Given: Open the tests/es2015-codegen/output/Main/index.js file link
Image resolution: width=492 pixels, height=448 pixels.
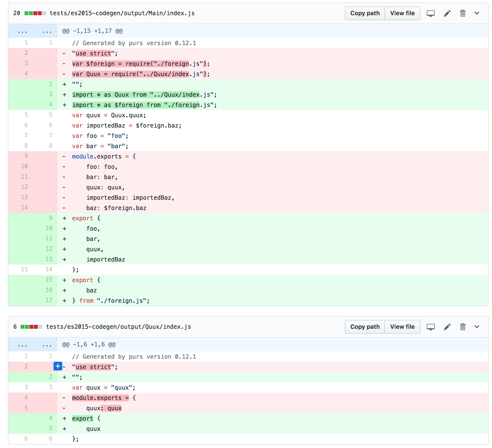Looking at the screenshot, I should coord(122,13).
